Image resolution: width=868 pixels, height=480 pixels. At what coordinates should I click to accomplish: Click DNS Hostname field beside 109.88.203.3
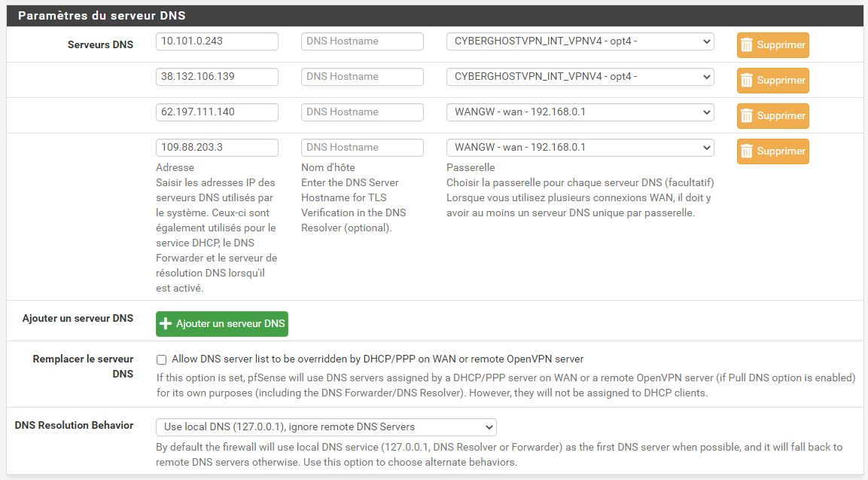(x=362, y=148)
